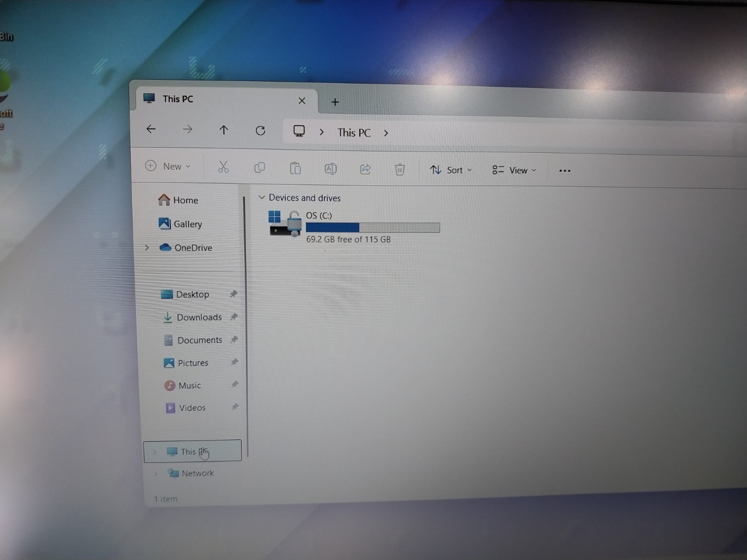Refresh the This PC view

pyautogui.click(x=261, y=130)
